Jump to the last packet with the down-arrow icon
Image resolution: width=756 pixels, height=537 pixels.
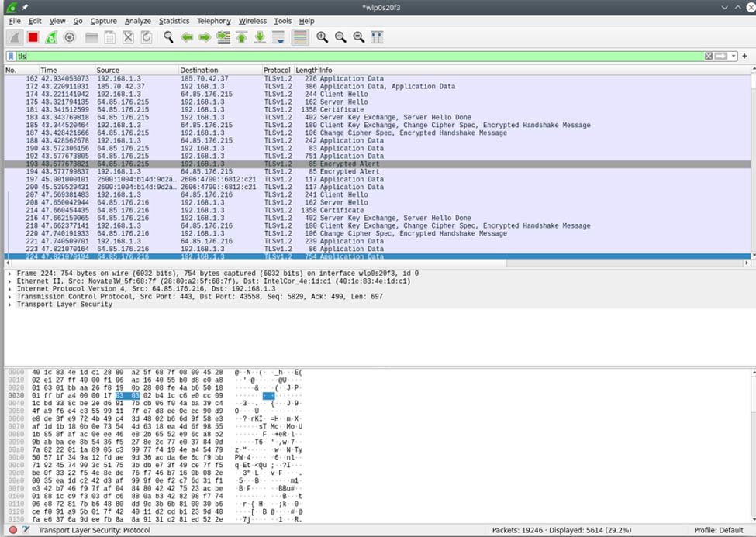261,36
